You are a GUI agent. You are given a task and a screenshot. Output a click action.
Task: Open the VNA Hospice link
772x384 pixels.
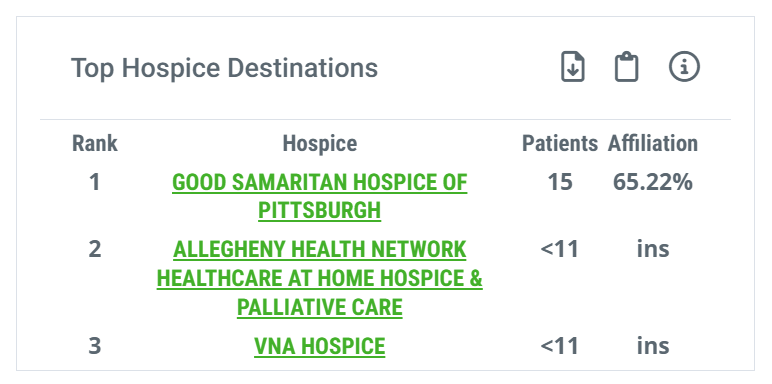320,346
